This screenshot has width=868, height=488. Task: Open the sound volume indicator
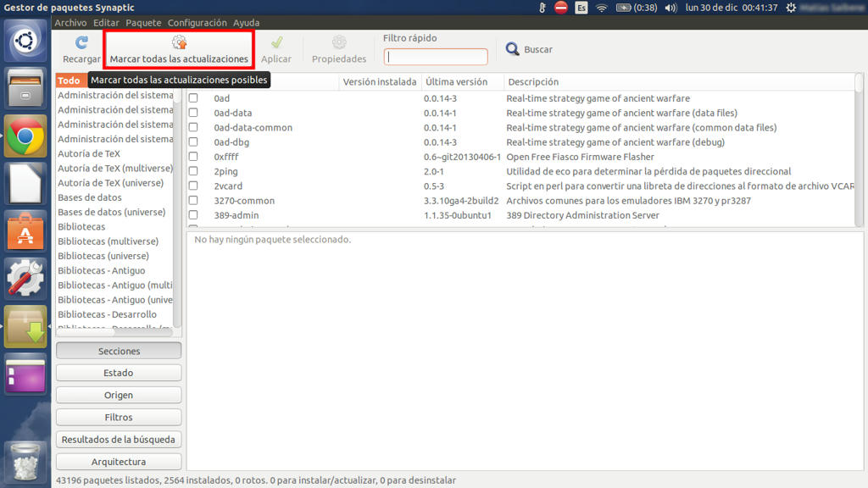pyautogui.click(x=671, y=8)
